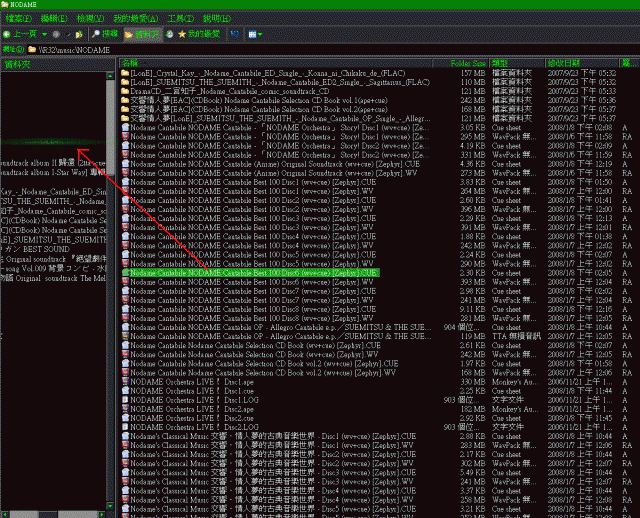Click the greyed-out Forward navigation icon

click(56, 35)
